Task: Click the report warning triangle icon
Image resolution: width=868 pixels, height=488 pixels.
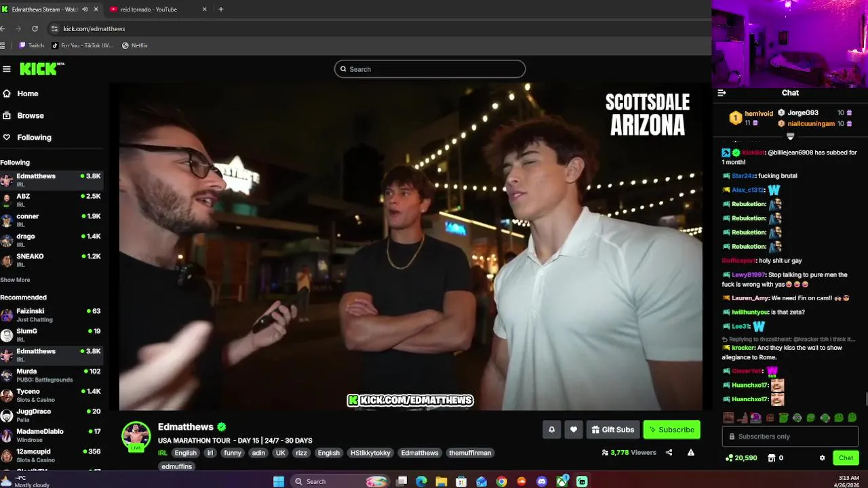Action: (691, 453)
